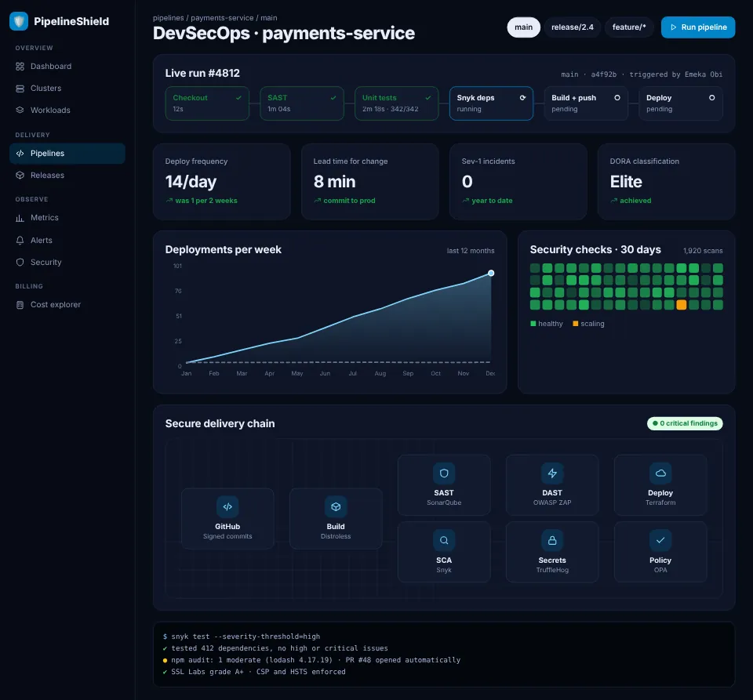Click the SAST SonarQube shield icon
The image size is (753, 700).
pos(444,473)
